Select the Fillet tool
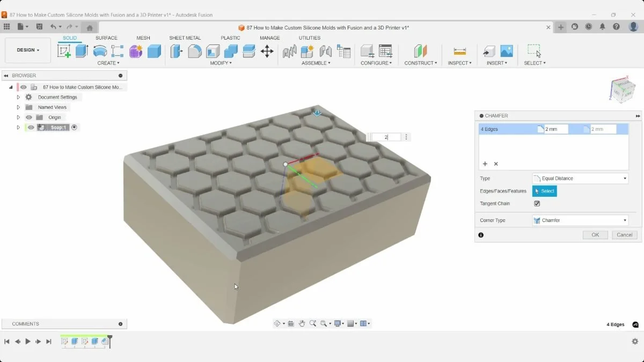Viewport: 644px width, 362px height. (195, 51)
